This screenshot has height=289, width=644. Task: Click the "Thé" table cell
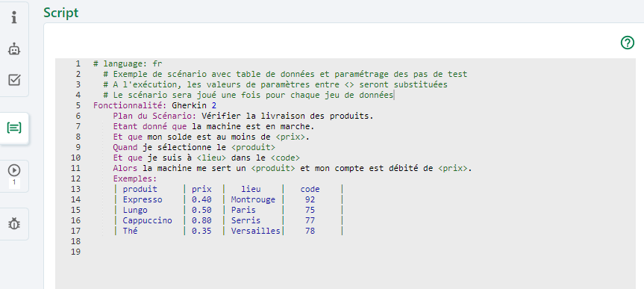(130, 231)
